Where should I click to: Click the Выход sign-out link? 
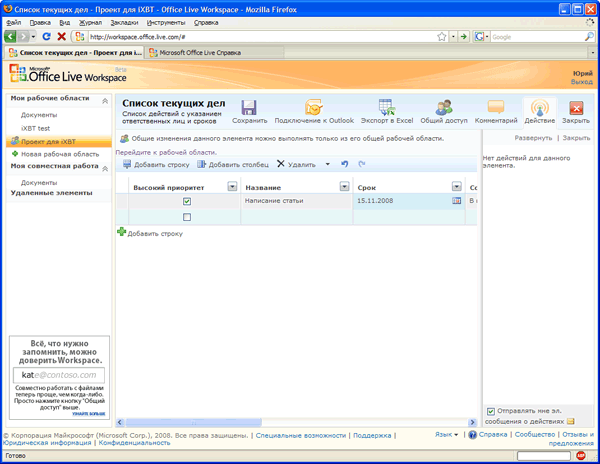click(x=582, y=82)
